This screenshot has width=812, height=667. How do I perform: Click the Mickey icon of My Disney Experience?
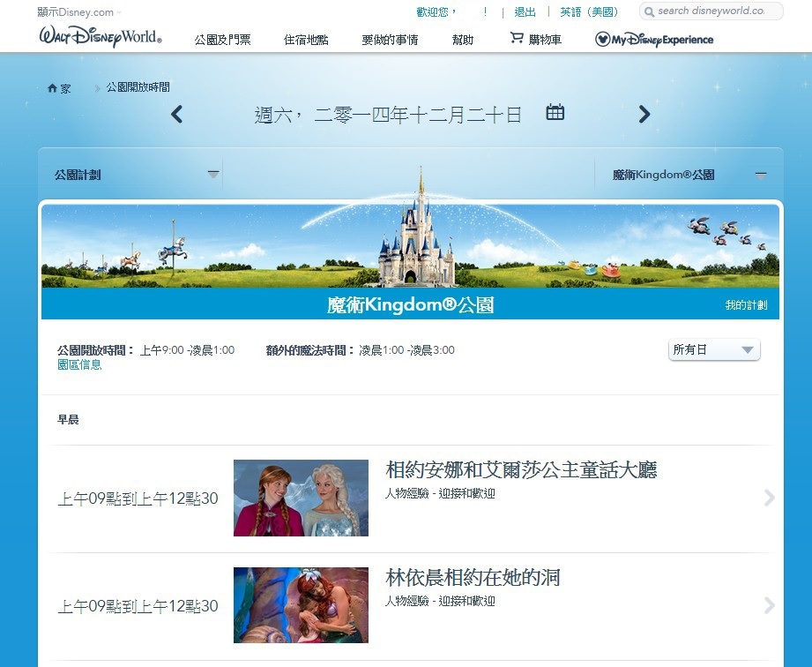(x=602, y=39)
